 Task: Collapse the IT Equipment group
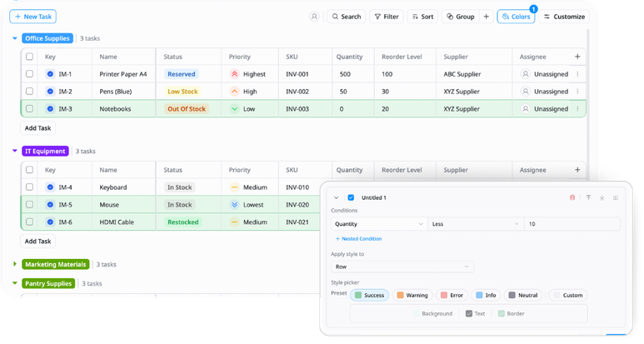pos(15,151)
